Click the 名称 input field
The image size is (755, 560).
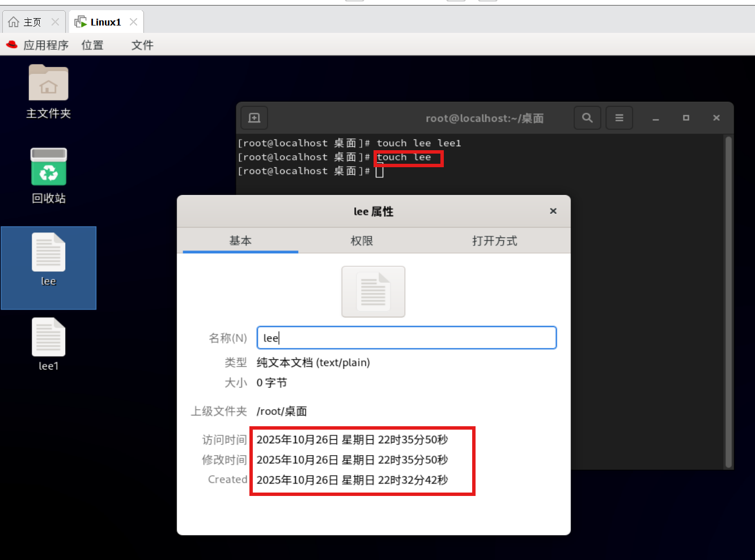pyautogui.click(x=406, y=338)
